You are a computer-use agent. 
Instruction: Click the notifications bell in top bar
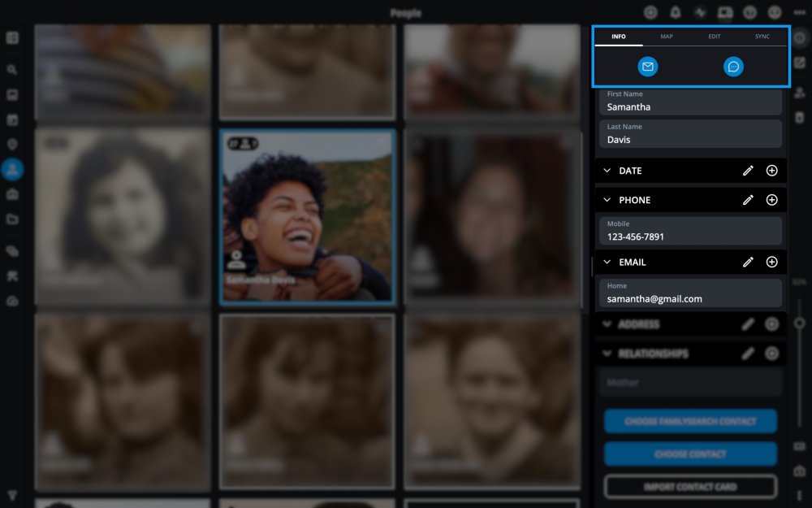coord(676,12)
